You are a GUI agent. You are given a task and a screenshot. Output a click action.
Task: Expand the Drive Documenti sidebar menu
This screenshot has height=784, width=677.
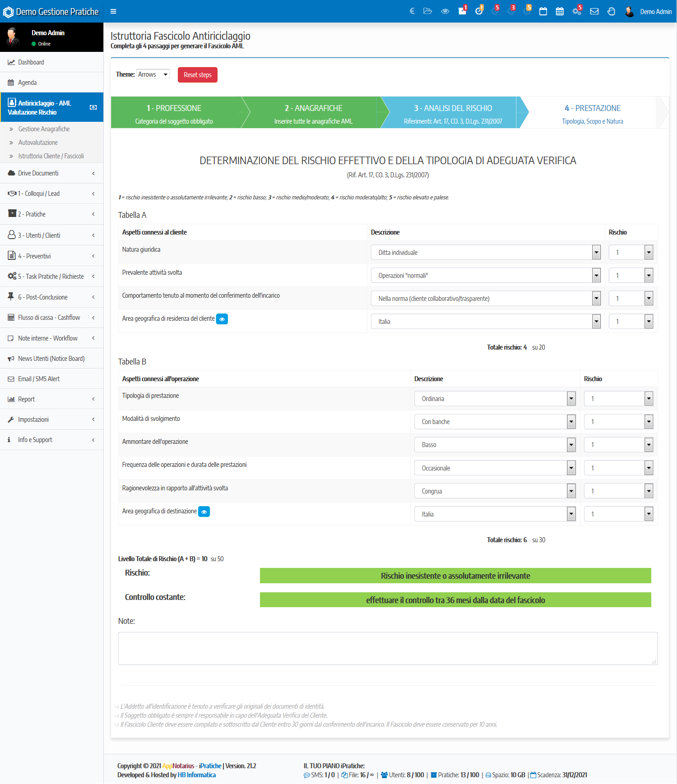coord(51,173)
